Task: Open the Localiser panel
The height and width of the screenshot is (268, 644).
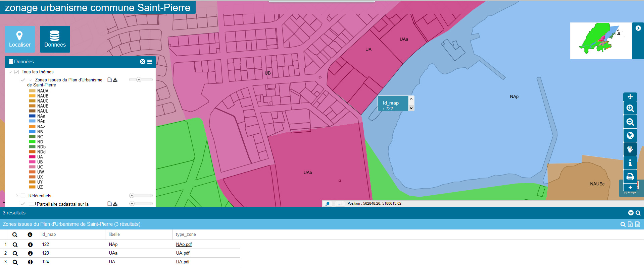Action: click(20, 39)
